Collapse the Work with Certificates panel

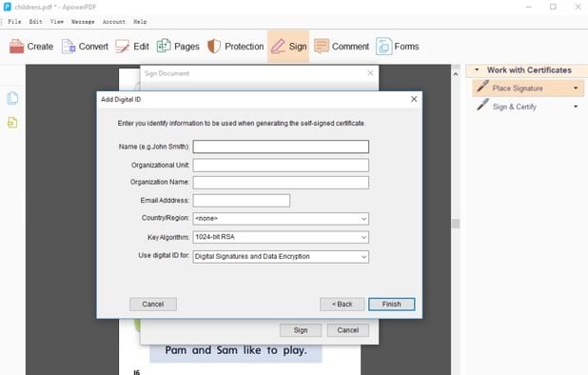pos(477,69)
